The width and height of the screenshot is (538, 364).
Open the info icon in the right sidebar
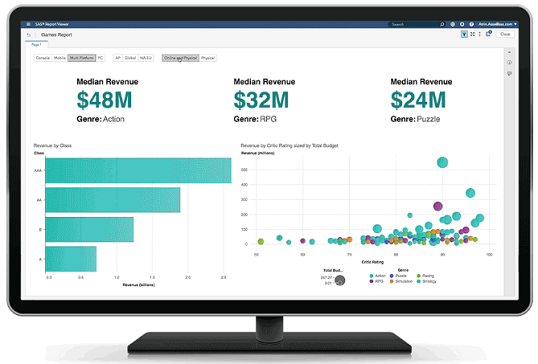[510, 62]
